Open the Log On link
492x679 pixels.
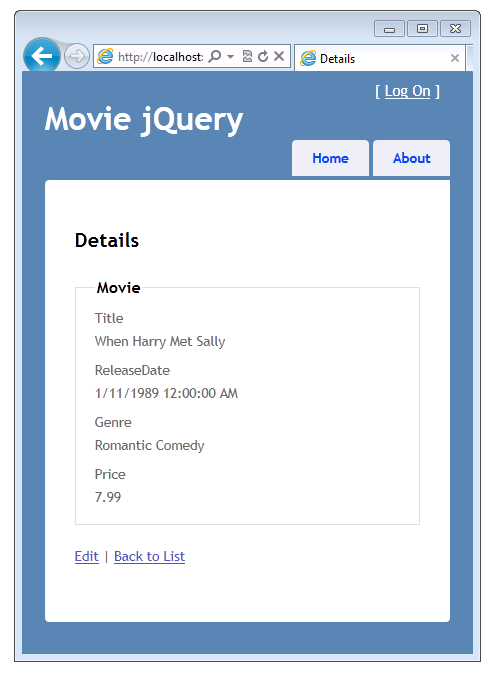coord(407,91)
